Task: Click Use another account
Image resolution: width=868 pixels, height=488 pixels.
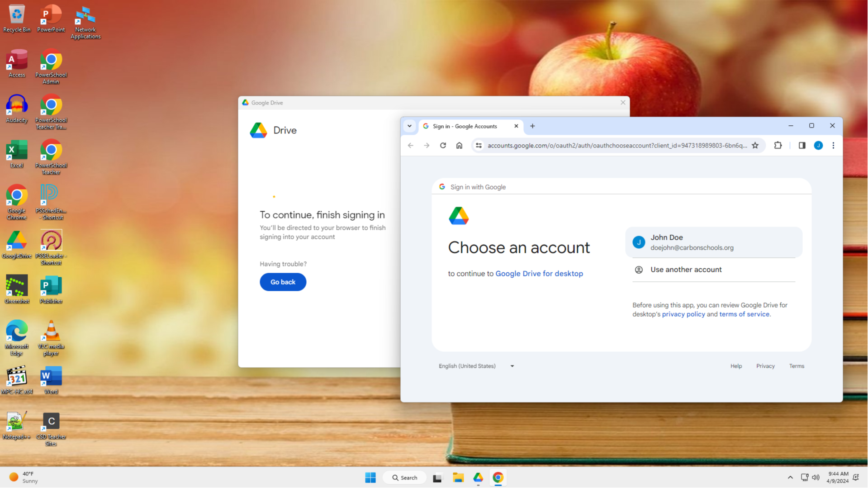Action: 714,270
